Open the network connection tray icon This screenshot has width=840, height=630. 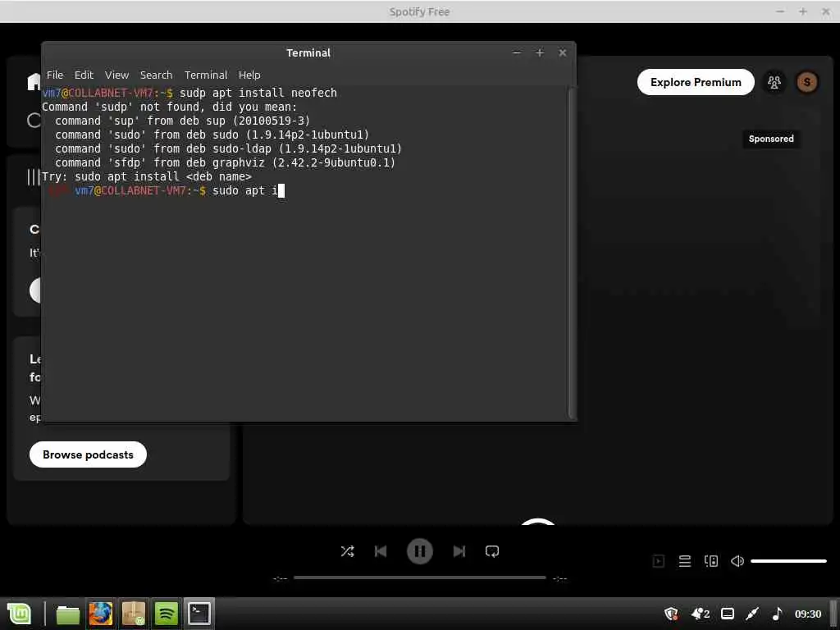pos(753,614)
